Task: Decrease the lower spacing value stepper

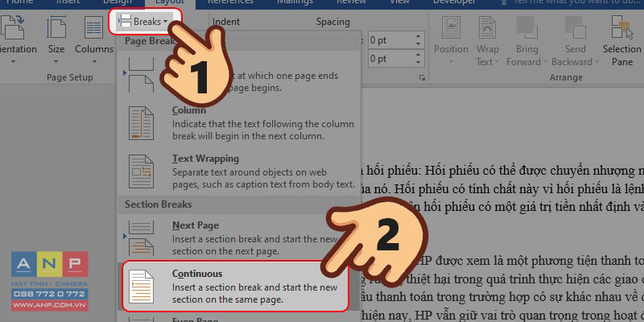Action: (418, 63)
